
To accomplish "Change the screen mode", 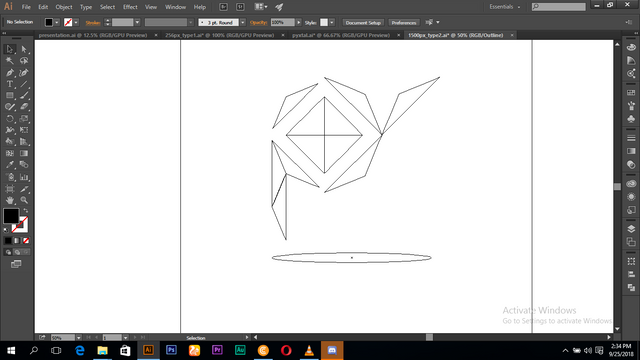I will click(16, 264).
